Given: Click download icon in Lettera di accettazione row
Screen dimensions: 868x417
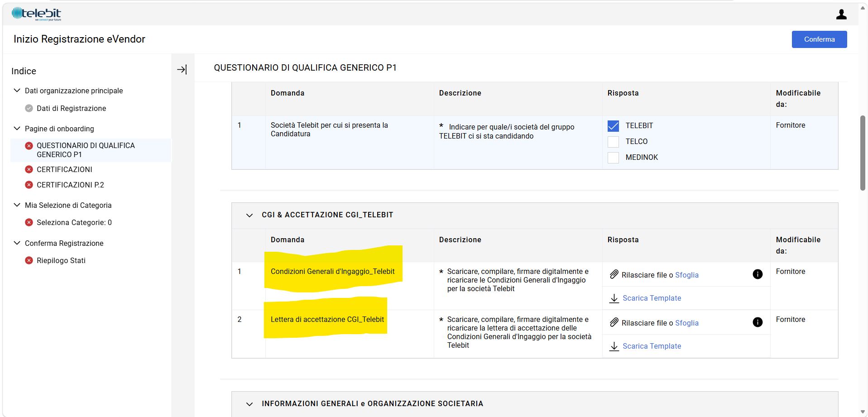Looking at the screenshot, I should tap(614, 346).
